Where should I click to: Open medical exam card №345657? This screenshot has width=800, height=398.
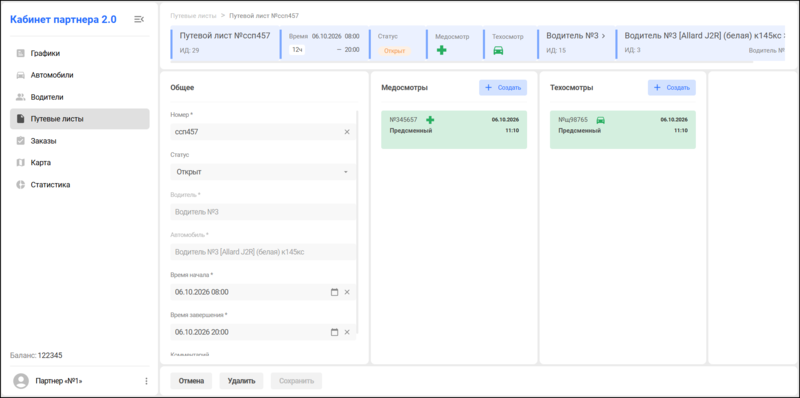click(454, 130)
